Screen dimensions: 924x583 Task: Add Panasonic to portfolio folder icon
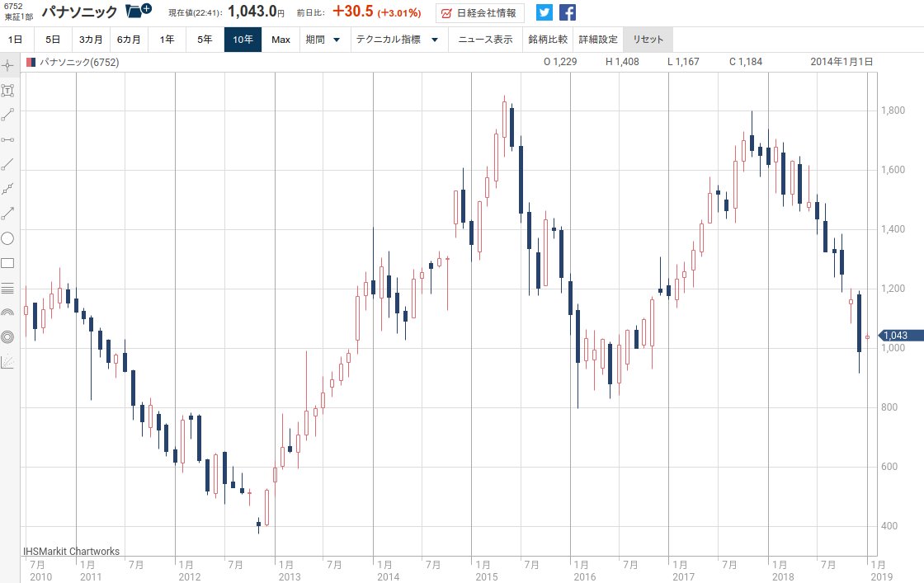tap(139, 10)
